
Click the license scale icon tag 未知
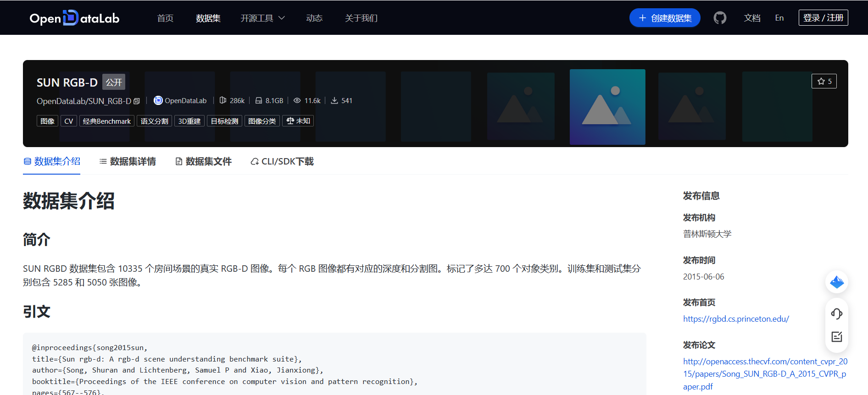298,121
